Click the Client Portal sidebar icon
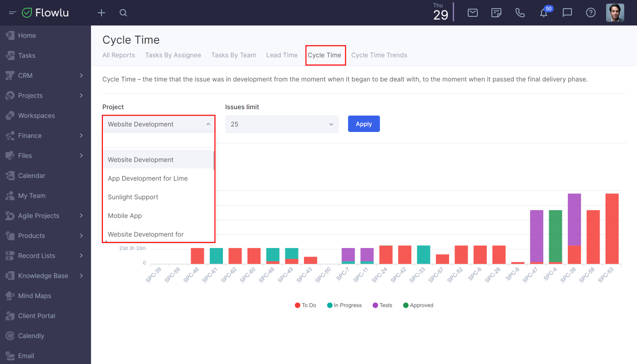Image resolution: width=637 pixels, height=364 pixels. tap(10, 316)
